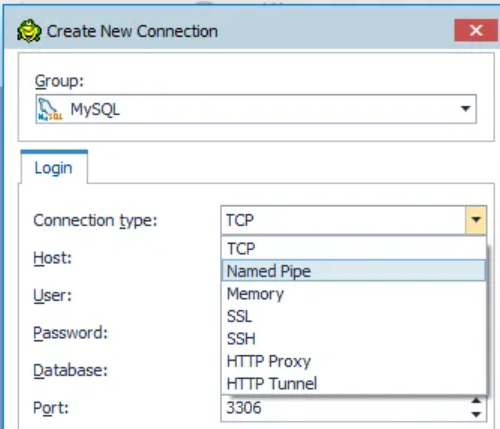The height and width of the screenshot is (429, 500).
Task: Collapse the Connection type dropdown arrow
Action: 476,220
